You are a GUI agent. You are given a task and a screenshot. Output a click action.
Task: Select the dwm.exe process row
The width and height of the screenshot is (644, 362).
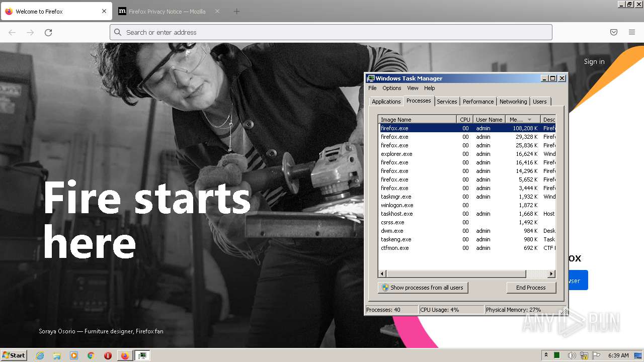point(467,231)
